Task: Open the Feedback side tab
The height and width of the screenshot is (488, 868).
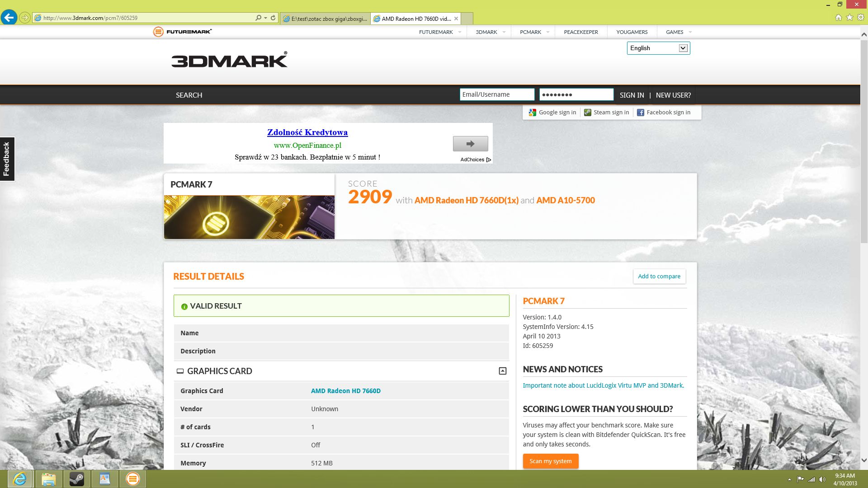Action: click(x=7, y=159)
